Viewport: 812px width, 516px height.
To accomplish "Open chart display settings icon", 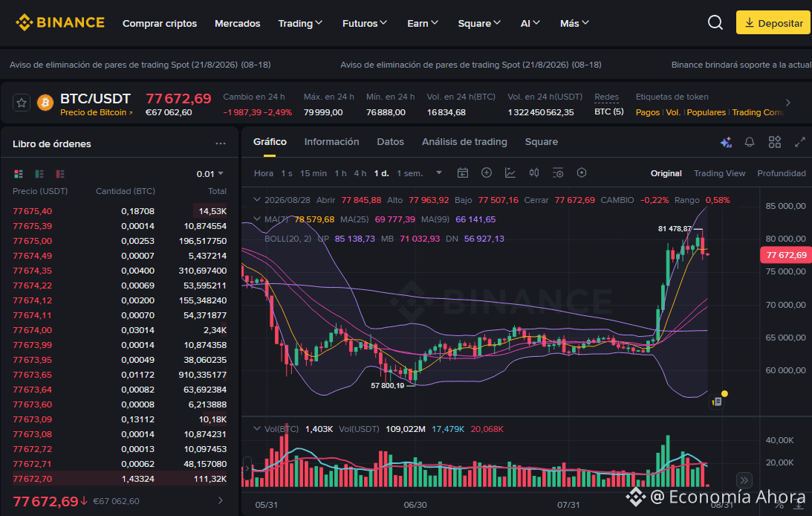I will pos(558,173).
